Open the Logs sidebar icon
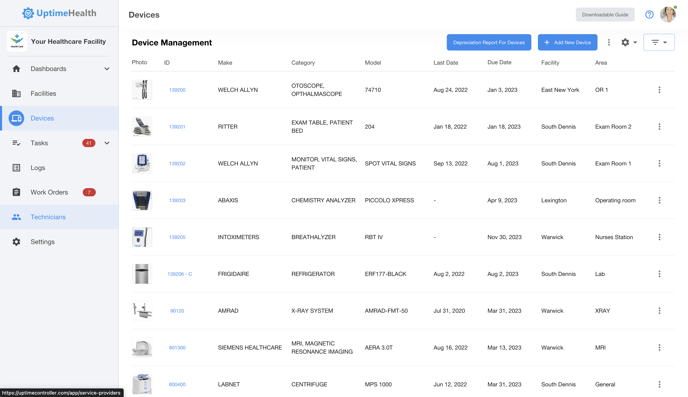This screenshot has height=397, width=688. pos(16,168)
